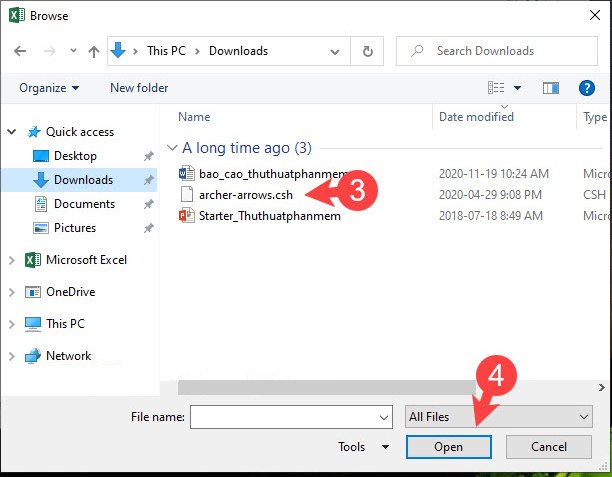
Task: Collapse the Quick access tree node
Action: tap(12, 132)
